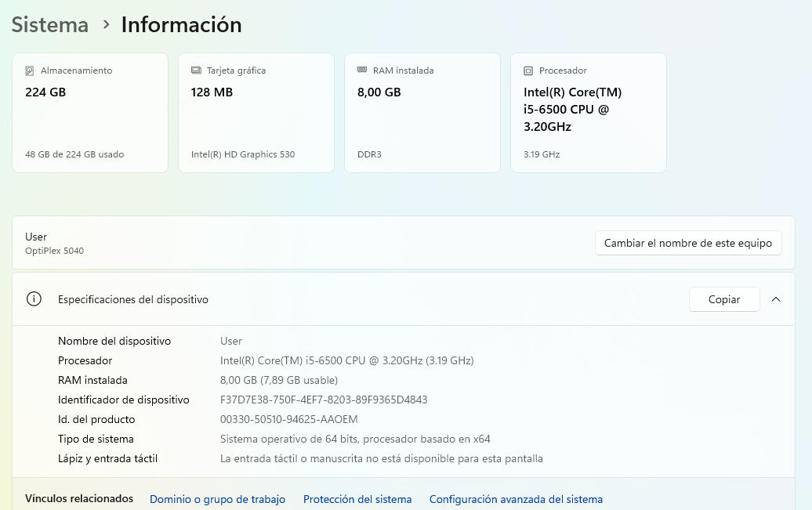This screenshot has width=812, height=510.
Task: Open Dominio o grupo de trabajo link
Action: [217, 499]
